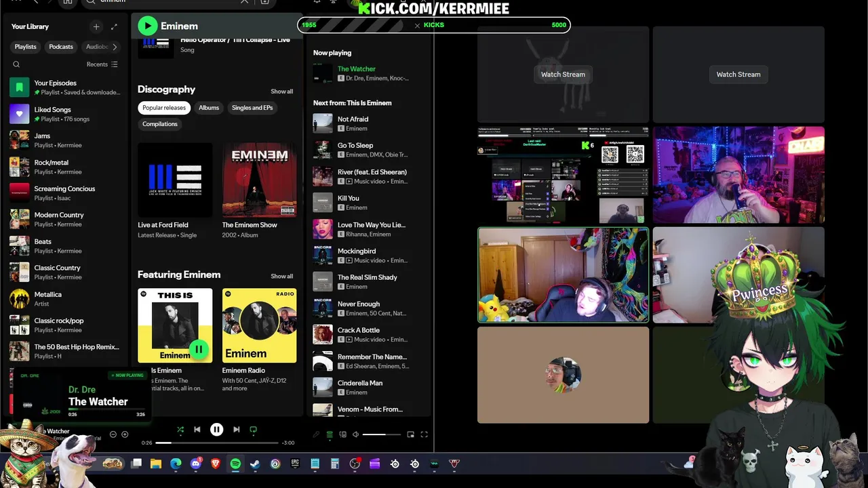Select the webcam tile with wooden wardrobe

(563, 274)
